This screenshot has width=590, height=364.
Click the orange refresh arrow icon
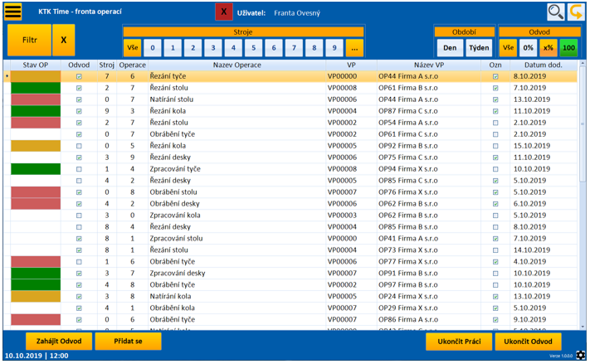click(x=576, y=12)
